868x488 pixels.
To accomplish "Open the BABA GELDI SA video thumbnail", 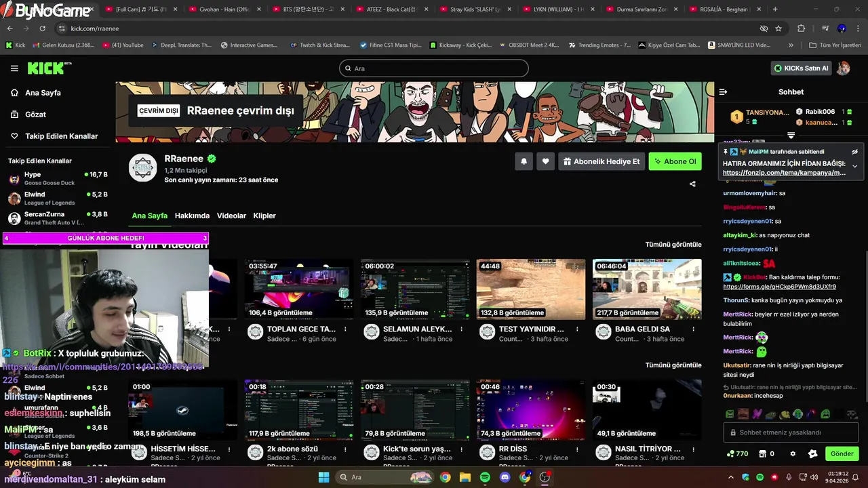I will pyautogui.click(x=647, y=289).
